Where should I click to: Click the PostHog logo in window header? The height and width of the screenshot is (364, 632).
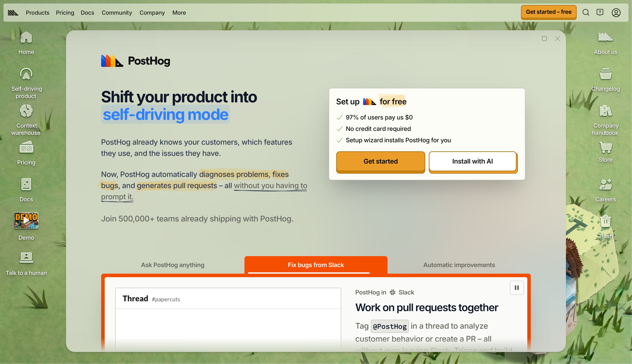point(136,61)
